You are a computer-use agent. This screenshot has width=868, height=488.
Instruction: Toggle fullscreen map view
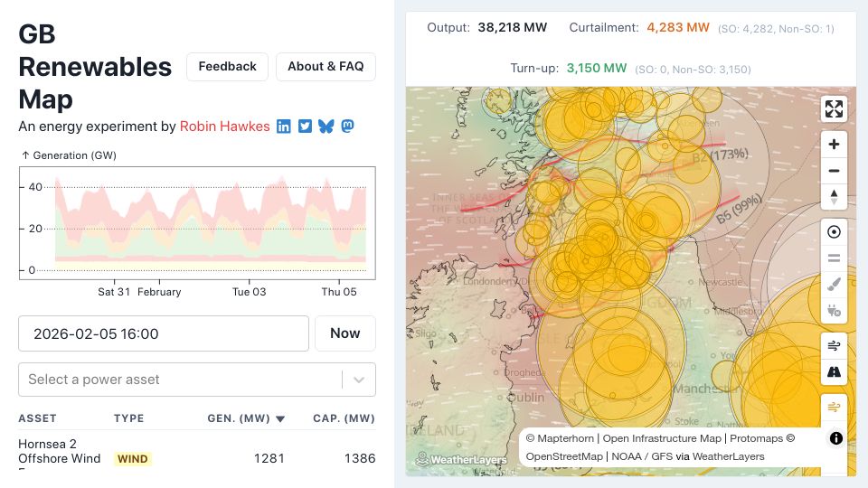[834, 109]
